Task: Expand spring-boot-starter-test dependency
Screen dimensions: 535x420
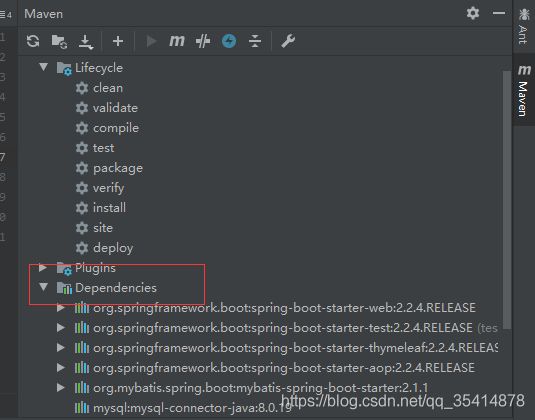Action: point(61,328)
